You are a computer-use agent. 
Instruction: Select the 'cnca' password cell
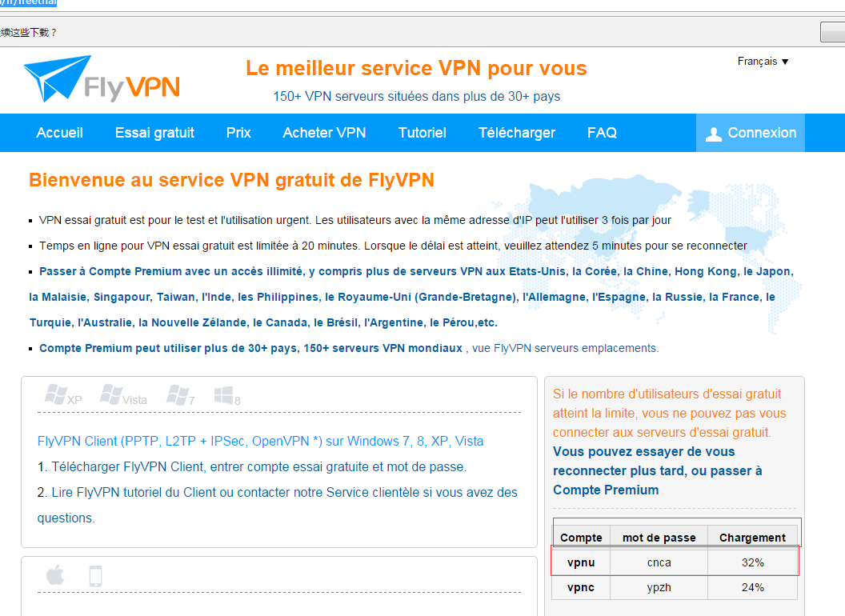[x=659, y=562]
